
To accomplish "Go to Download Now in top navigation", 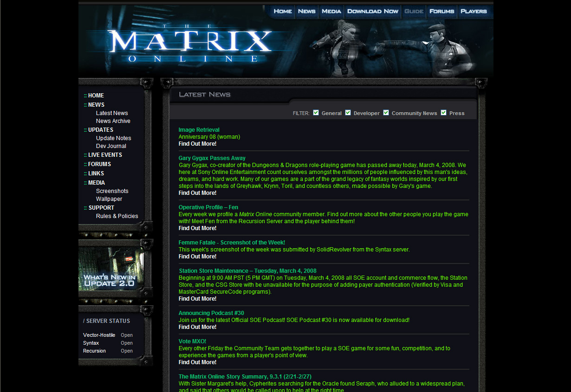I will 372,12.
